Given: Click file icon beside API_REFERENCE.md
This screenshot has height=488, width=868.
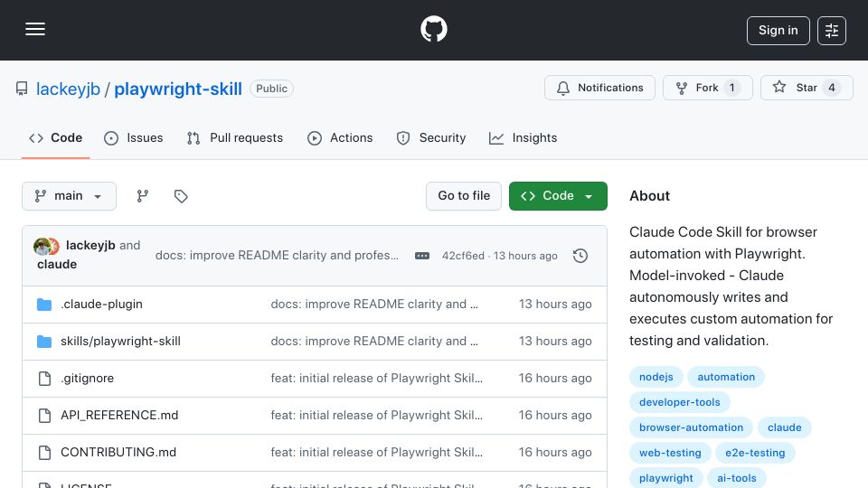Looking at the screenshot, I should pyautogui.click(x=44, y=416).
